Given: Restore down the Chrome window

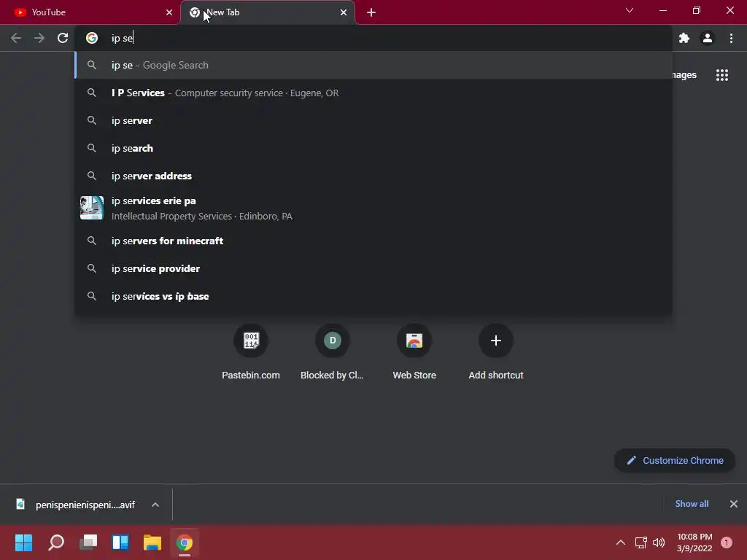Looking at the screenshot, I should 697,10.
